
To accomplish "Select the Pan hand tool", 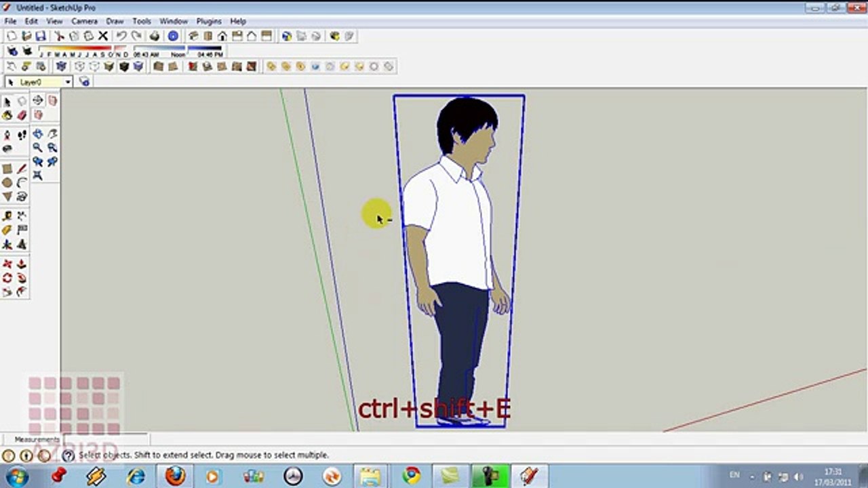I will pyautogui.click(x=52, y=134).
